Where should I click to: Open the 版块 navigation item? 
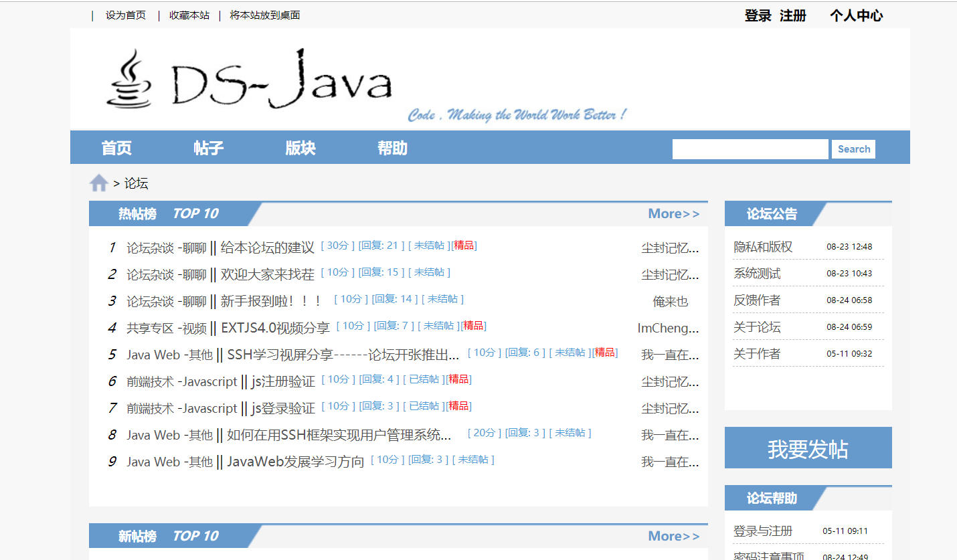tap(300, 148)
